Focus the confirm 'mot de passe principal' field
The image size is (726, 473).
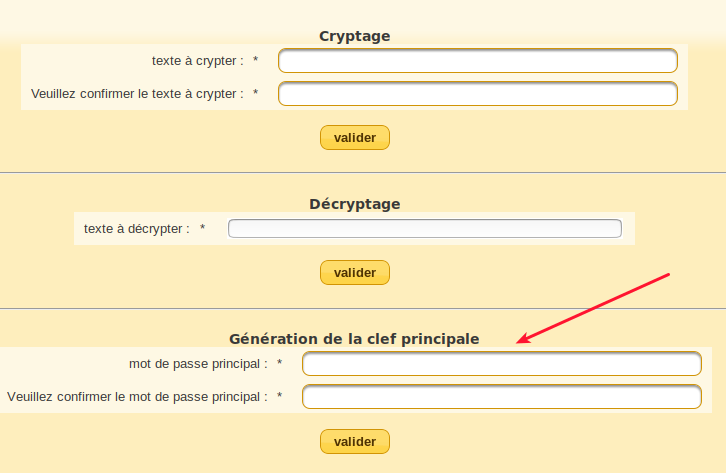(x=501, y=397)
